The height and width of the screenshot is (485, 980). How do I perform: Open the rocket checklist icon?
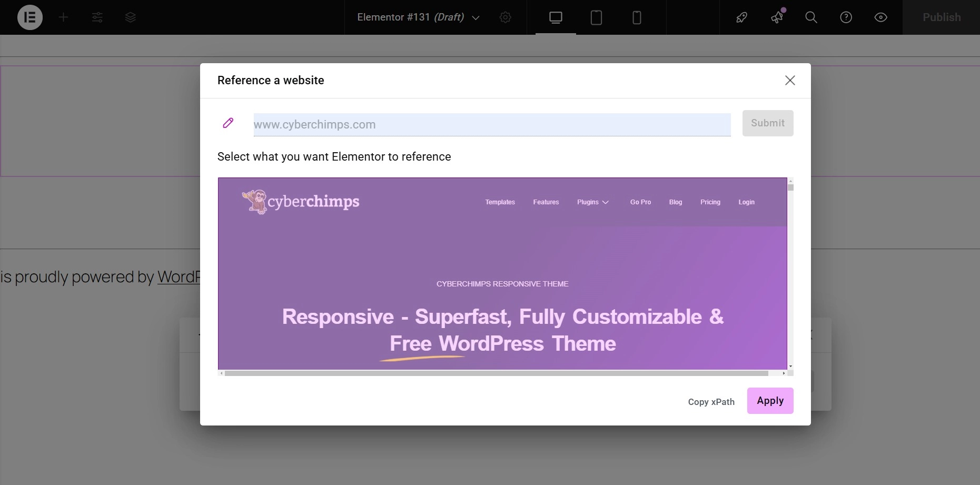(x=742, y=17)
